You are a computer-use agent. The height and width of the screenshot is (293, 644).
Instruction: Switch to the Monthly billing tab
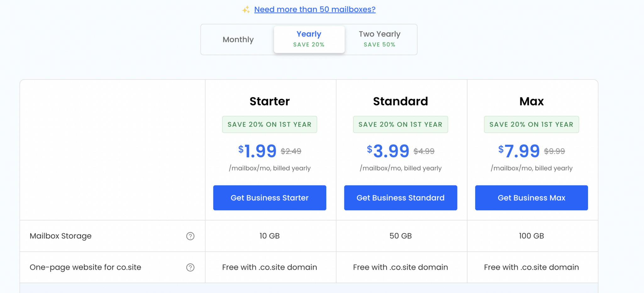click(238, 40)
